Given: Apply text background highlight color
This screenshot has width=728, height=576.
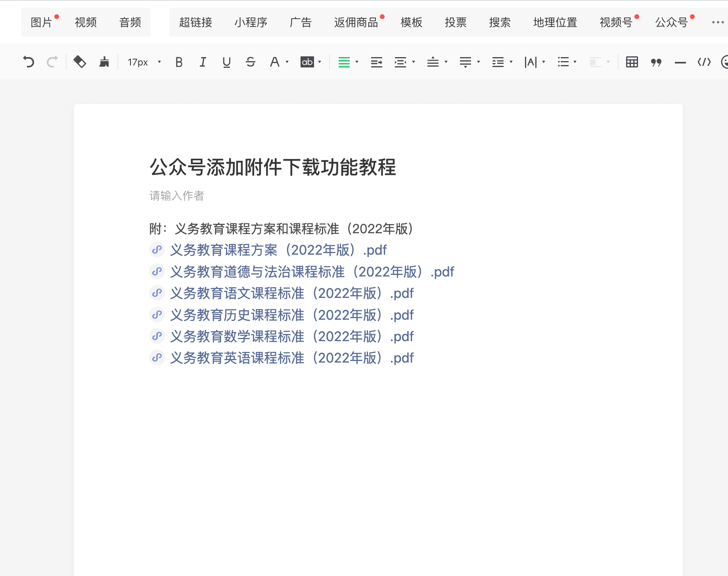Looking at the screenshot, I should tap(307, 62).
